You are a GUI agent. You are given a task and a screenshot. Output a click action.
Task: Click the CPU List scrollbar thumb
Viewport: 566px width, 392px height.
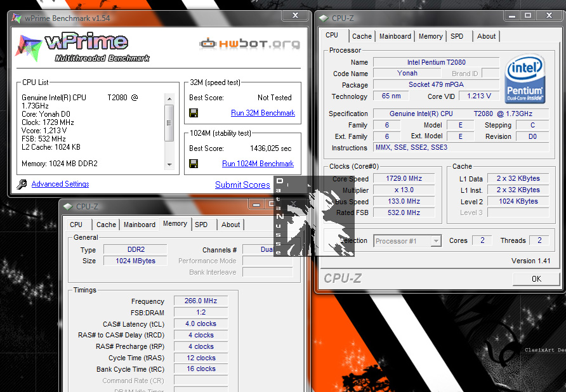pos(169,122)
